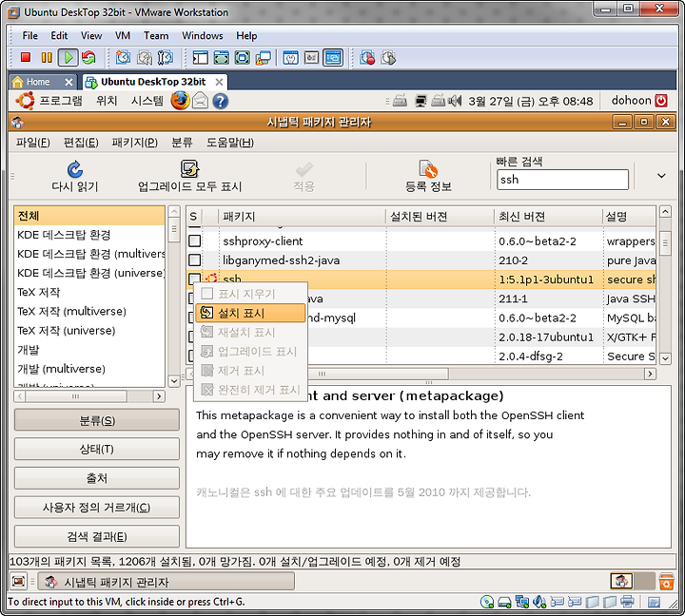Tick the checkbox for sshproxy-client

tap(194, 241)
